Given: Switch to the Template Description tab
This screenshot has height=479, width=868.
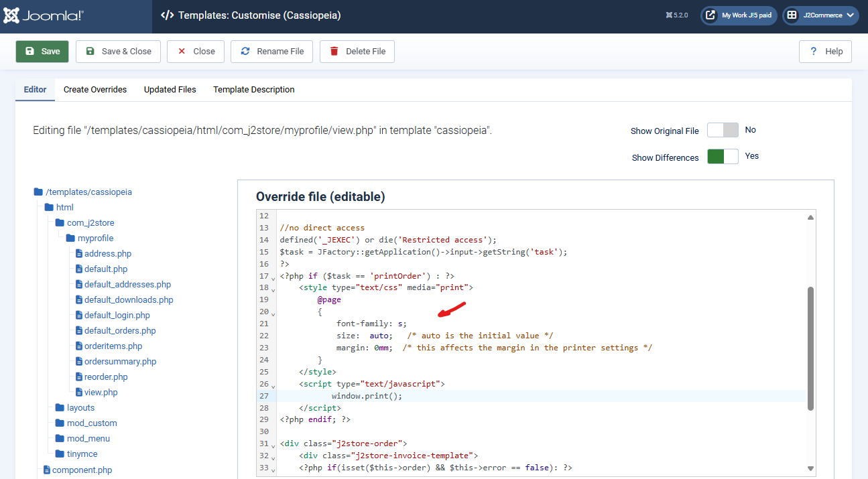Looking at the screenshot, I should (254, 90).
